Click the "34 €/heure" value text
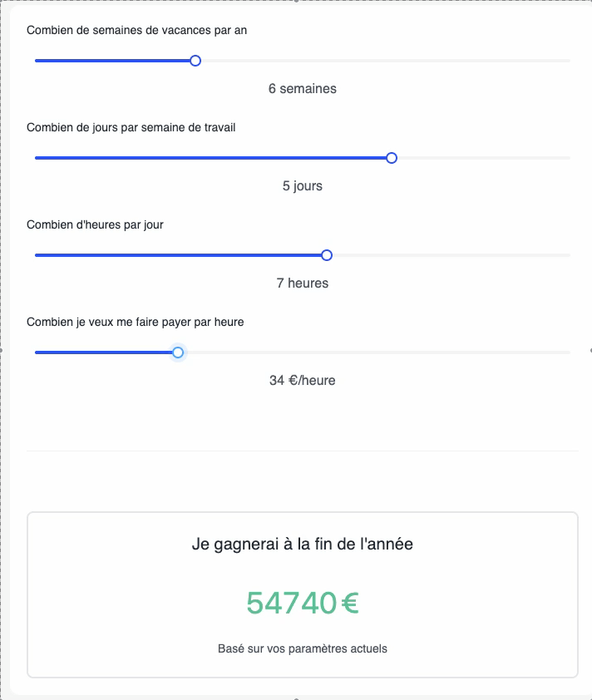The height and width of the screenshot is (700, 592). (x=303, y=381)
